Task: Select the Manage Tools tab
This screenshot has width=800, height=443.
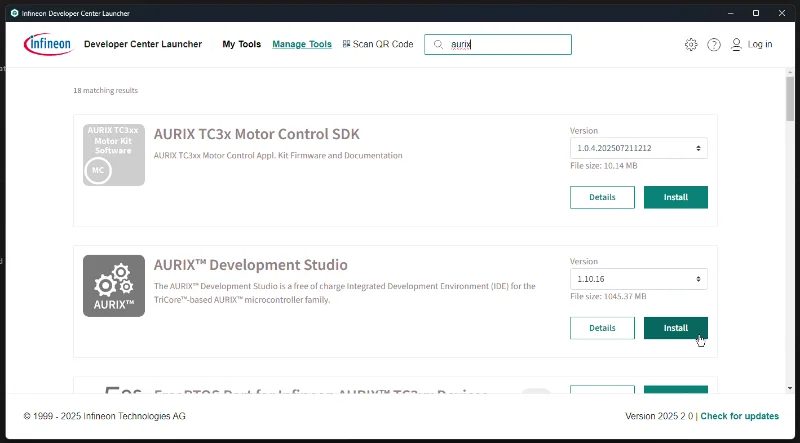Action: pyautogui.click(x=302, y=45)
